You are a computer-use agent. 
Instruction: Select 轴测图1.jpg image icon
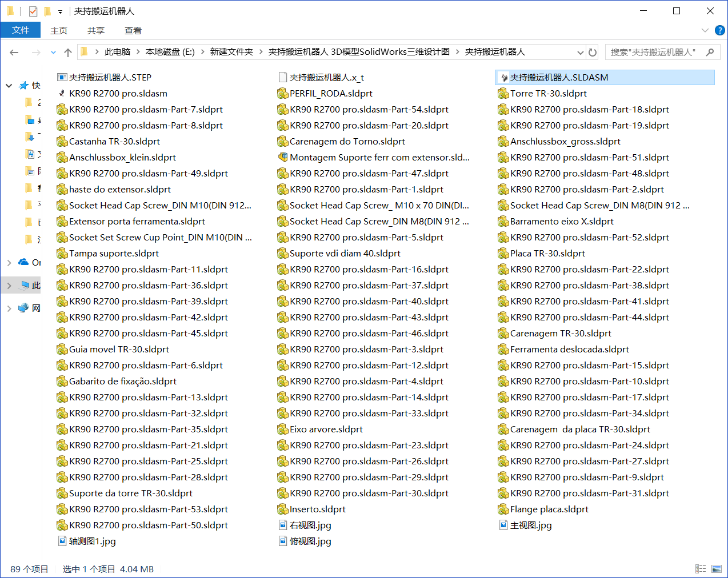62,541
